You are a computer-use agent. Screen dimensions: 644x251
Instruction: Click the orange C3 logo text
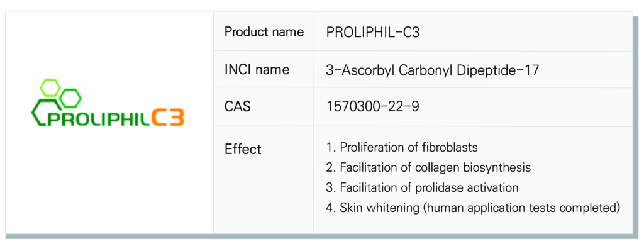tap(167, 117)
